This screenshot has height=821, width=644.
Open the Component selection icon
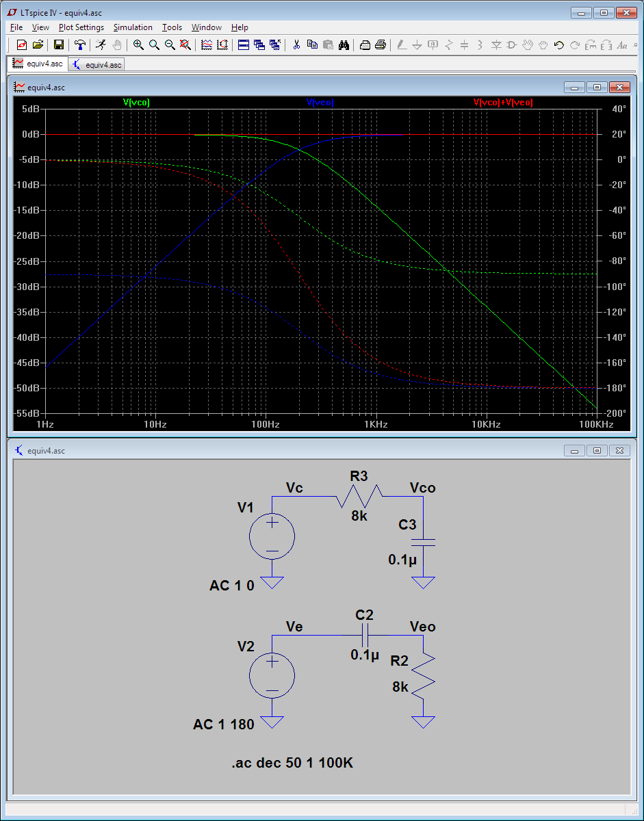pyautogui.click(x=511, y=44)
